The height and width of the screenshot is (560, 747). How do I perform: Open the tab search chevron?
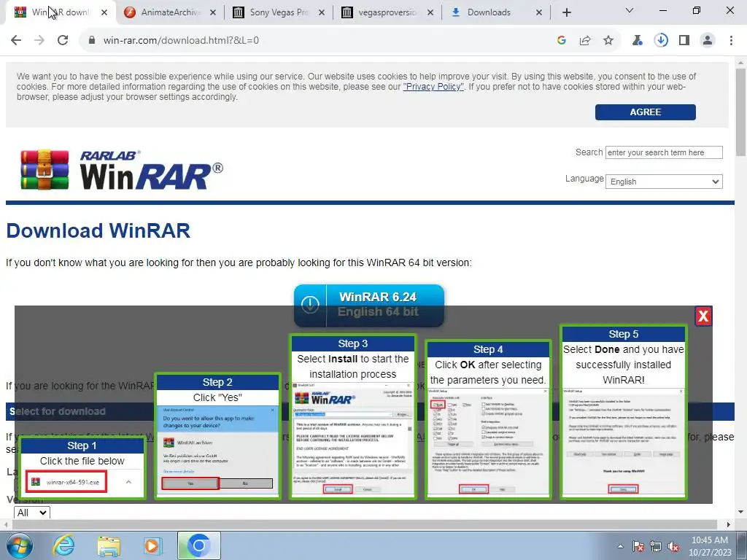630,10
